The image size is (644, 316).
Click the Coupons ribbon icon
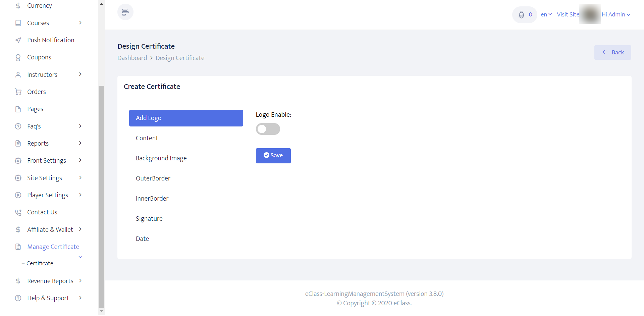[x=18, y=57]
